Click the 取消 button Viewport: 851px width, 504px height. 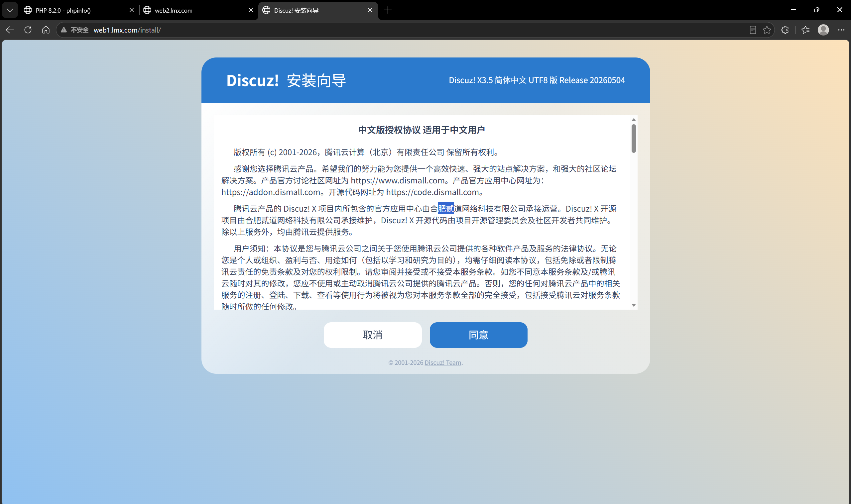(x=373, y=335)
